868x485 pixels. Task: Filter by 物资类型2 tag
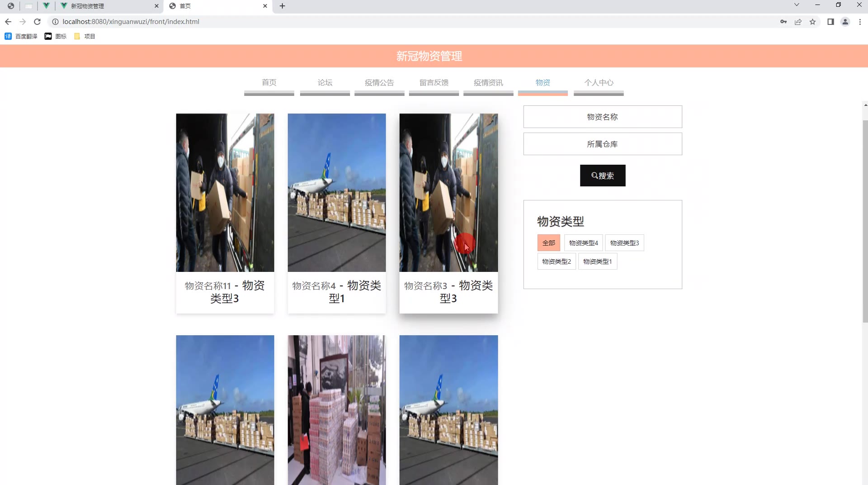557,262
